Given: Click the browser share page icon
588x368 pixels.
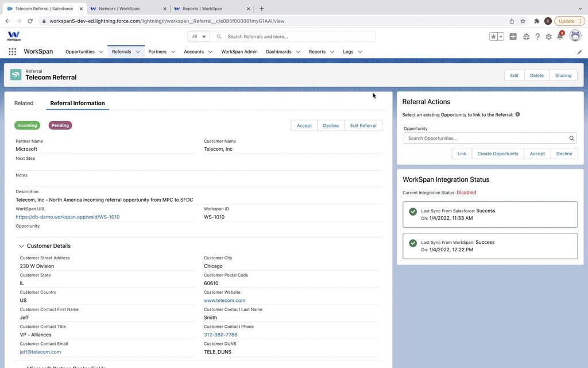Looking at the screenshot, I should pos(512,21).
